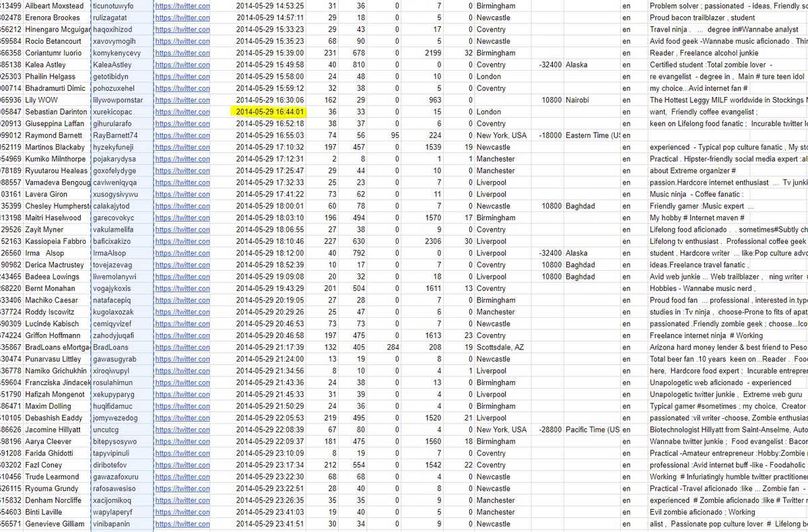Select the username cell xurekicopac
The image size is (808, 532).
(113, 112)
